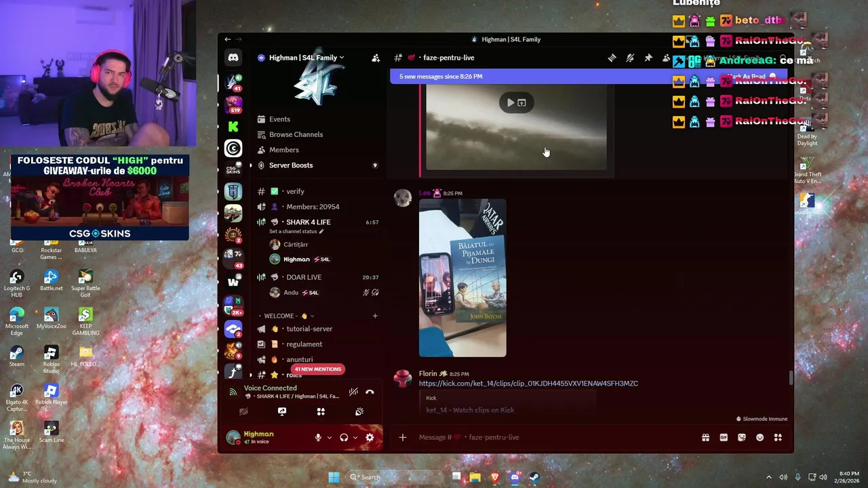Click Voice Connected status text
This screenshot has height=488, width=868.
click(x=270, y=388)
